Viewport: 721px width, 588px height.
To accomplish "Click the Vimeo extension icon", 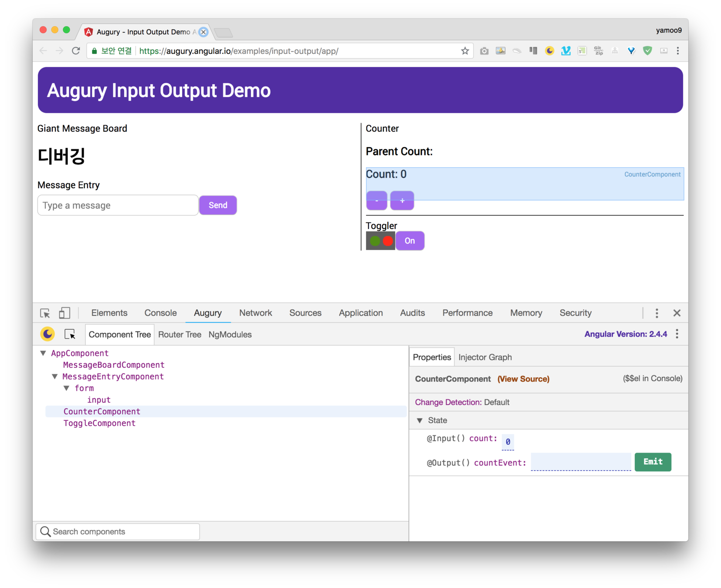I will point(565,51).
